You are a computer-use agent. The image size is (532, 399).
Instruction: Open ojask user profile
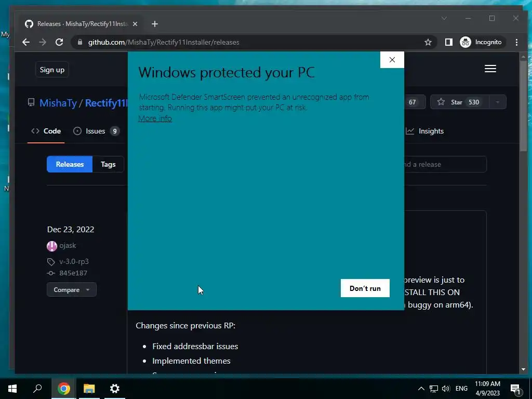68,245
